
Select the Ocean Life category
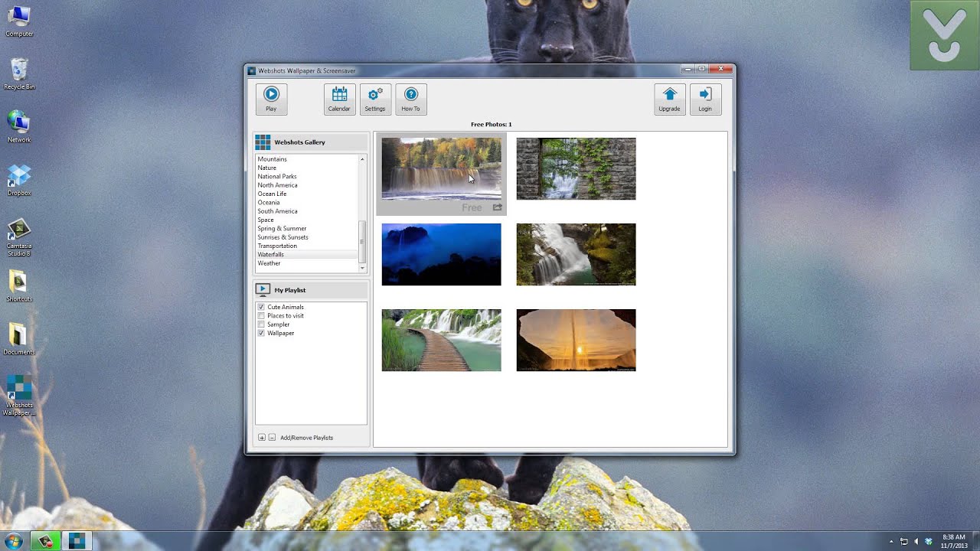[x=272, y=194]
